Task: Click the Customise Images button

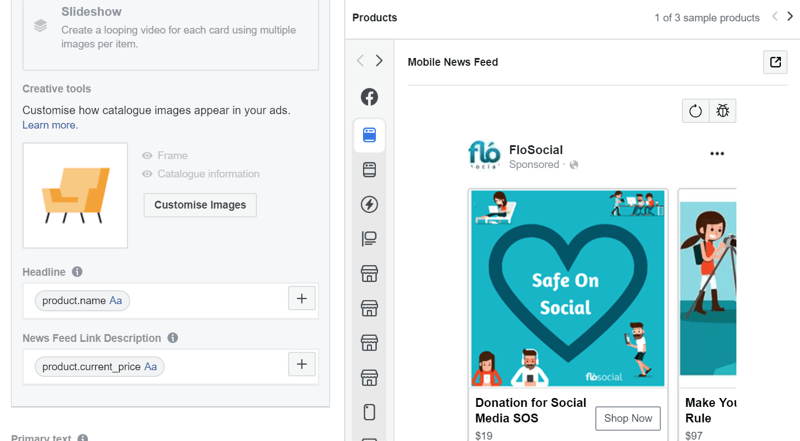Action: [x=200, y=205]
